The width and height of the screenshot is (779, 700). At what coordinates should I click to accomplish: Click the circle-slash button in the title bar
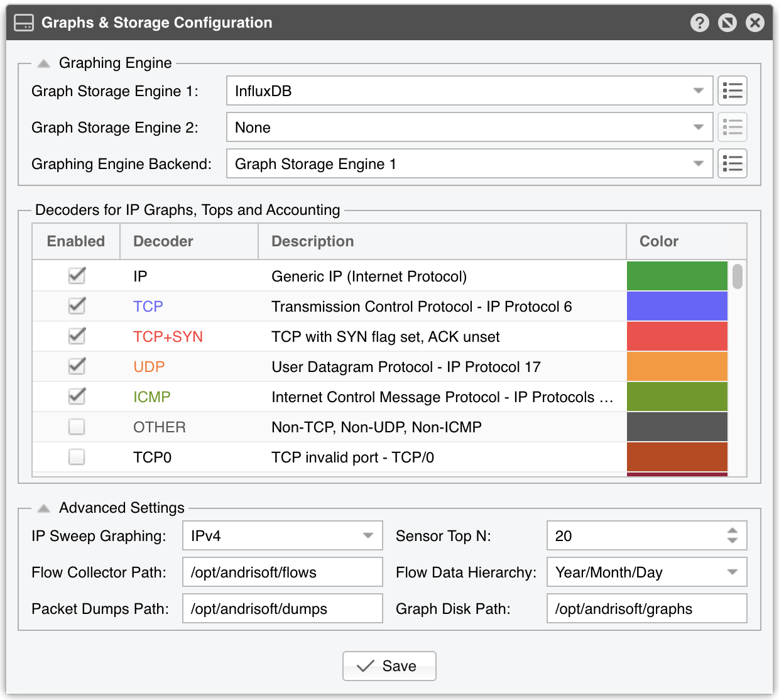pyautogui.click(x=727, y=23)
